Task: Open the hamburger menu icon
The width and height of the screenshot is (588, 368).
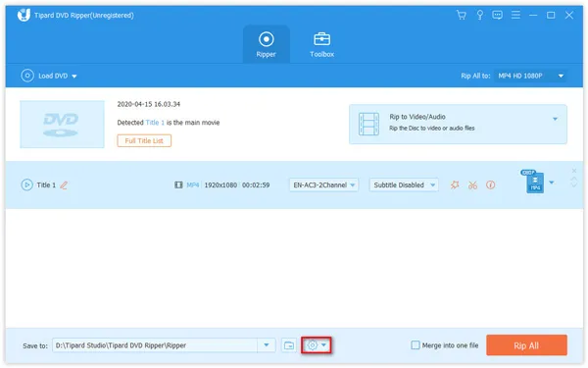Action: [515, 15]
